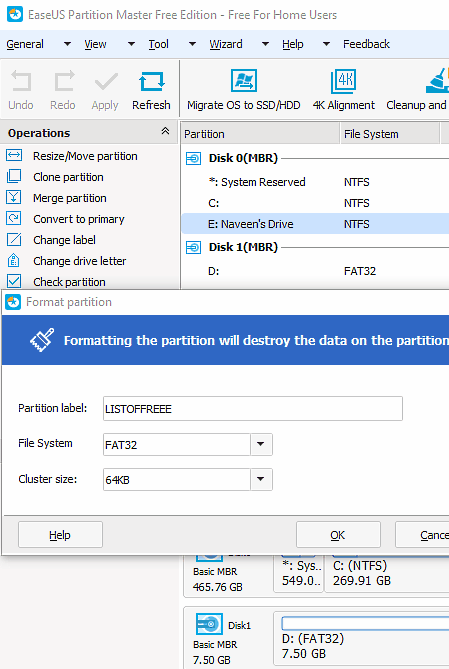
Task: Click the Apply checkmark icon
Action: click(x=106, y=81)
